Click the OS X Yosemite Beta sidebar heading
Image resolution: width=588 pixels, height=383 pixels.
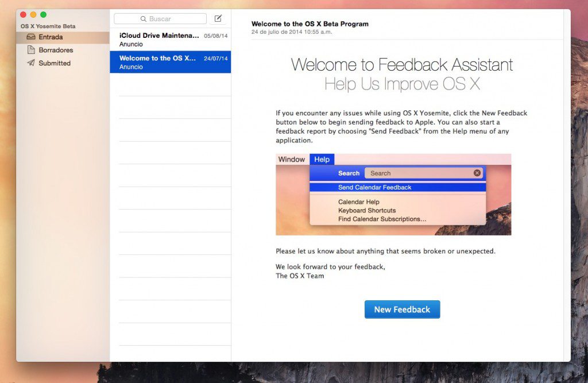(48, 26)
